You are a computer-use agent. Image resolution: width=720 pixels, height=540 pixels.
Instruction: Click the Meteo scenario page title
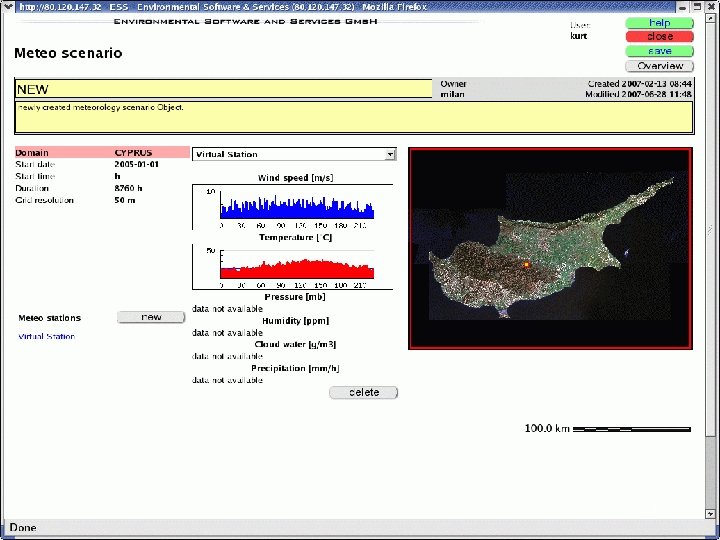point(68,53)
